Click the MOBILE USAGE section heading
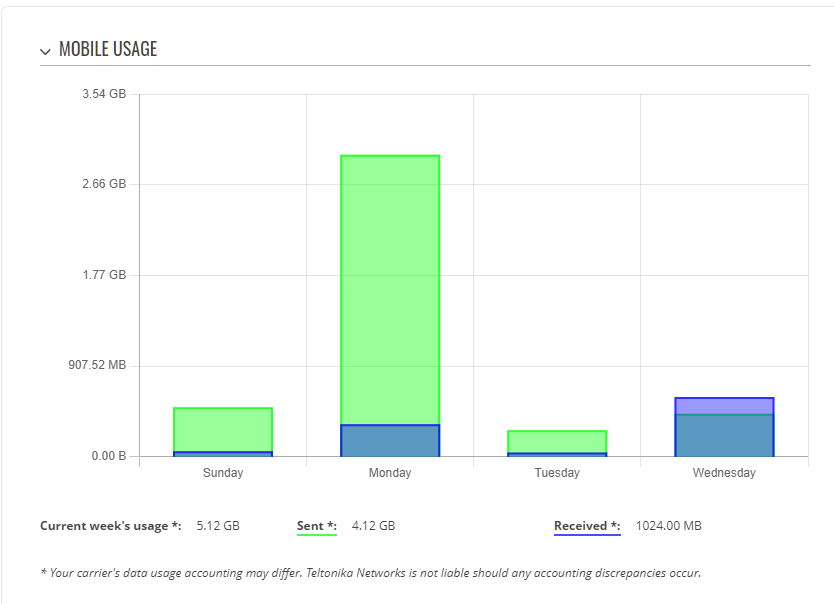Screen dimensions: 834x604 pos(108,49)
